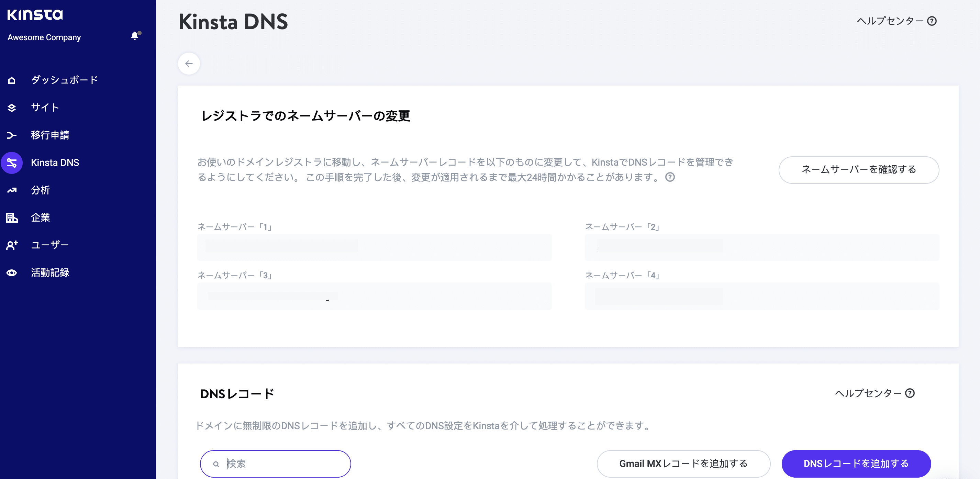Open the 分析 analytics icon
The width and height of the screenshot is (980, 479).
11,190
